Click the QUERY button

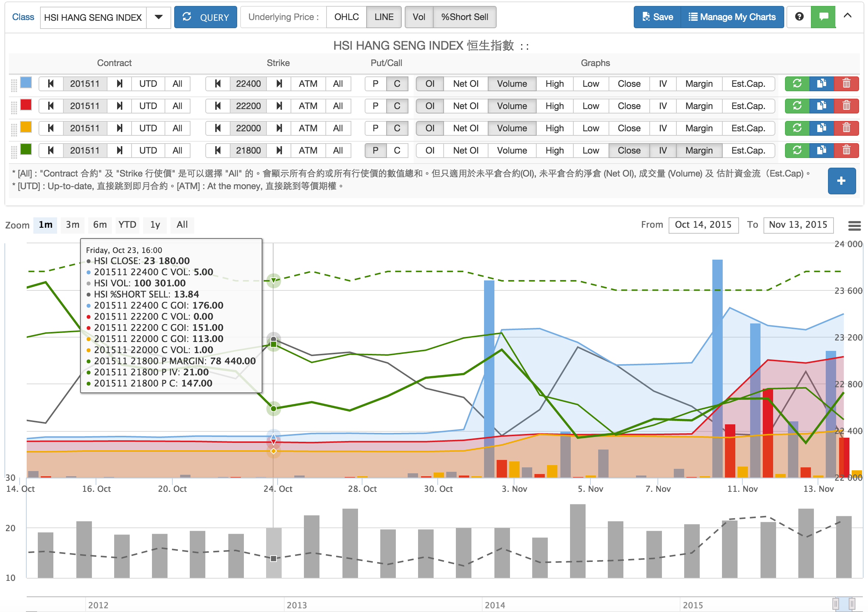coord(206,17)
